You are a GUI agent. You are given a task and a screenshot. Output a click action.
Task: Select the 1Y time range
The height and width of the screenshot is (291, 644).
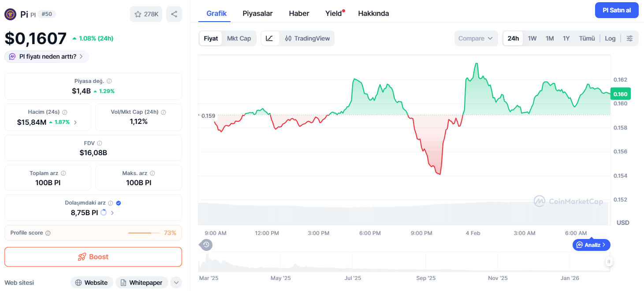(x=566, y=38)
